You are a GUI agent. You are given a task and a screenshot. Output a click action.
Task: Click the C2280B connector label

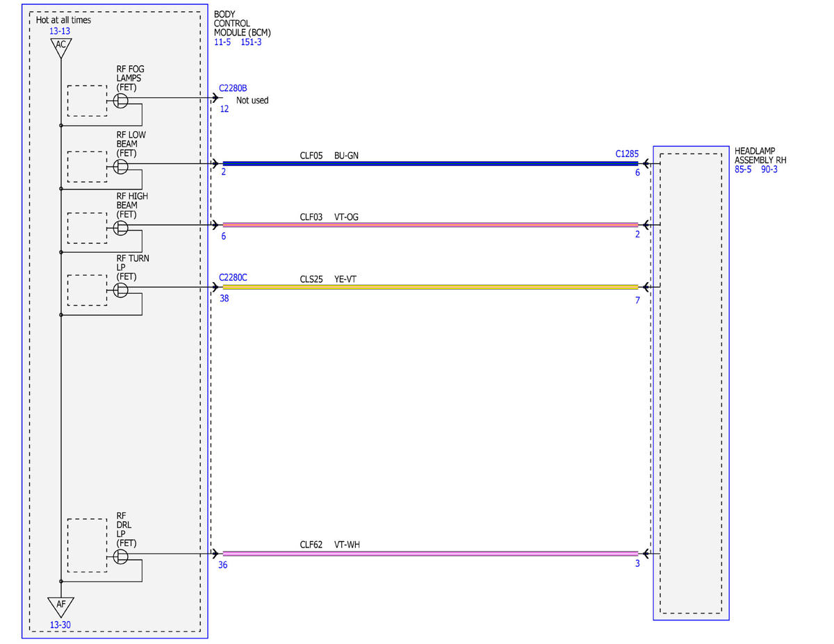click(x=233, y=89)
